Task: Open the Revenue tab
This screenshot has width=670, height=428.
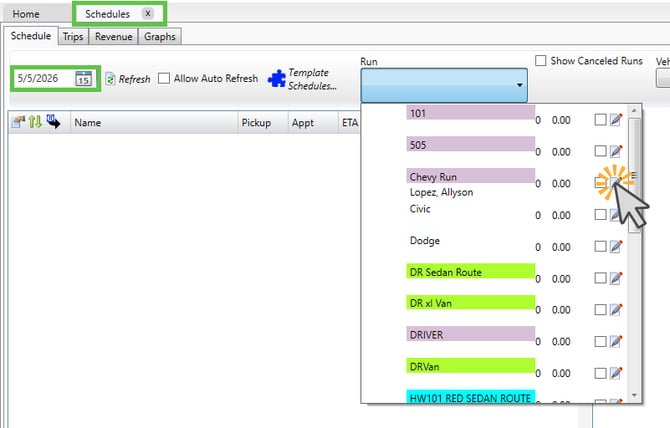Action: click(114, 37)
